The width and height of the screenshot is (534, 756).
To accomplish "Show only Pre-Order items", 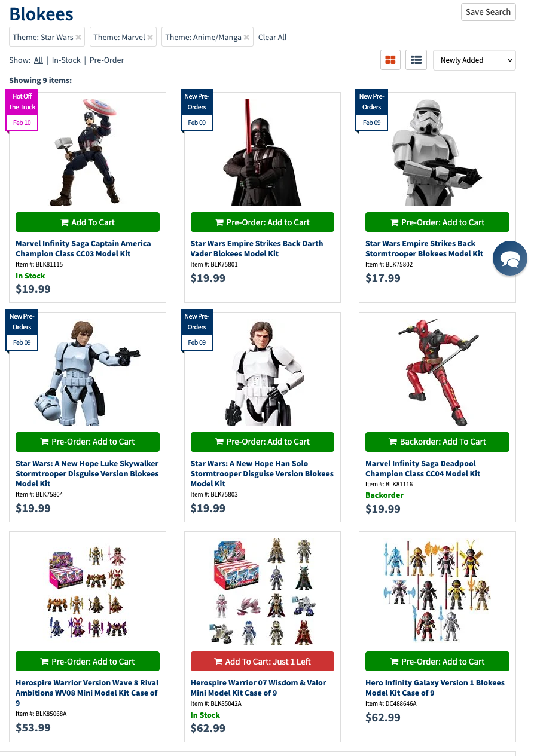I will pyautogui.click(x=107, y=60).
